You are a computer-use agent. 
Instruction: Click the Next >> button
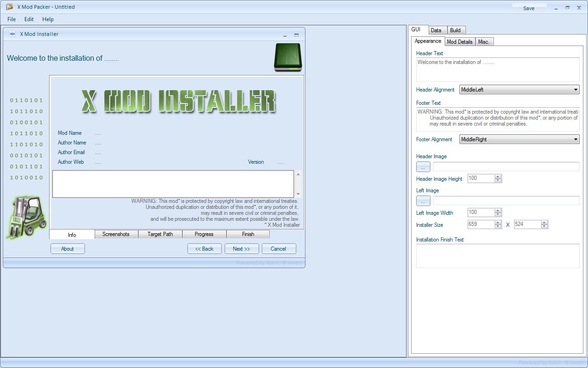[242, 249]
